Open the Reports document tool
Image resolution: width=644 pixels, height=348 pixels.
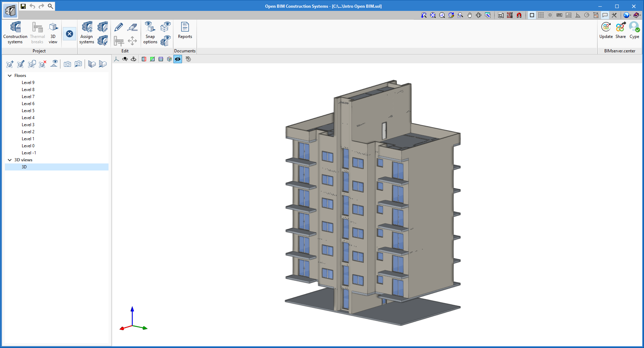(185, 30)
